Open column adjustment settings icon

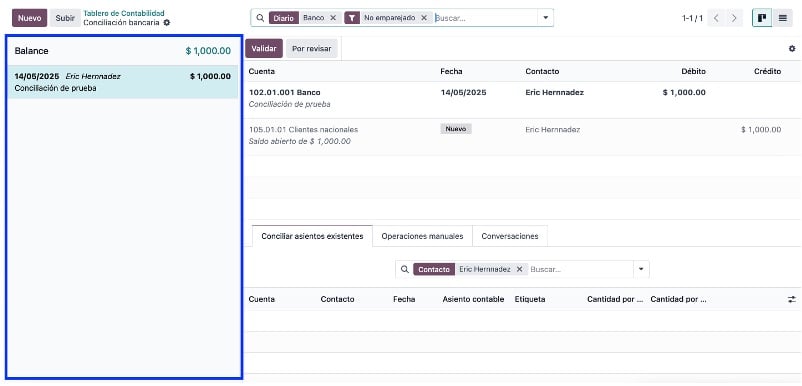tap(792, 300)
